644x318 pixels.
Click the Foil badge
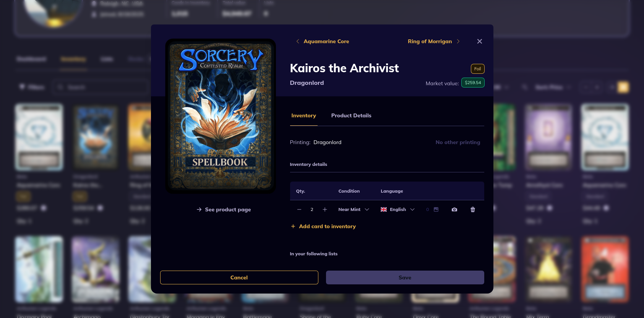tap(477, 69)
